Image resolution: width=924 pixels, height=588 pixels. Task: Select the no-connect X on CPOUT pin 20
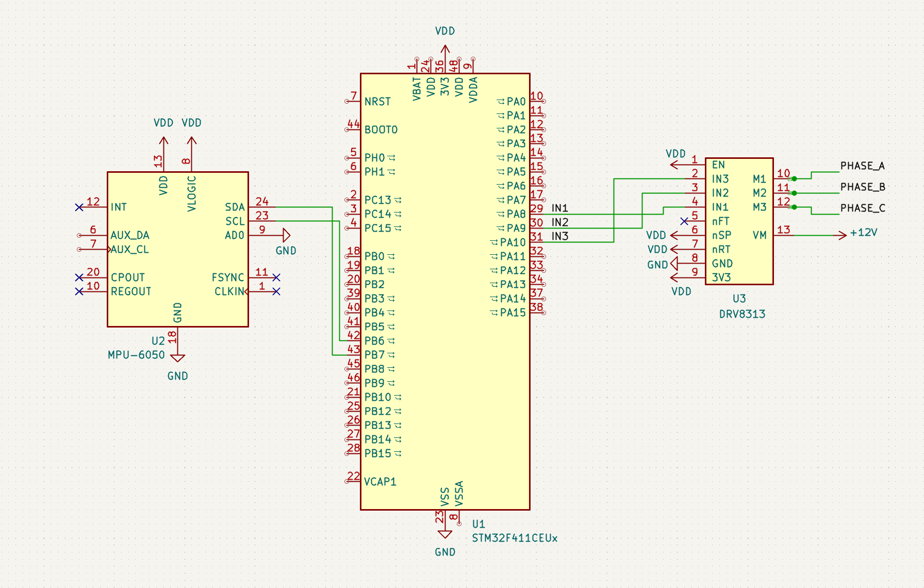pyautogui.click(x=79, y=277)
